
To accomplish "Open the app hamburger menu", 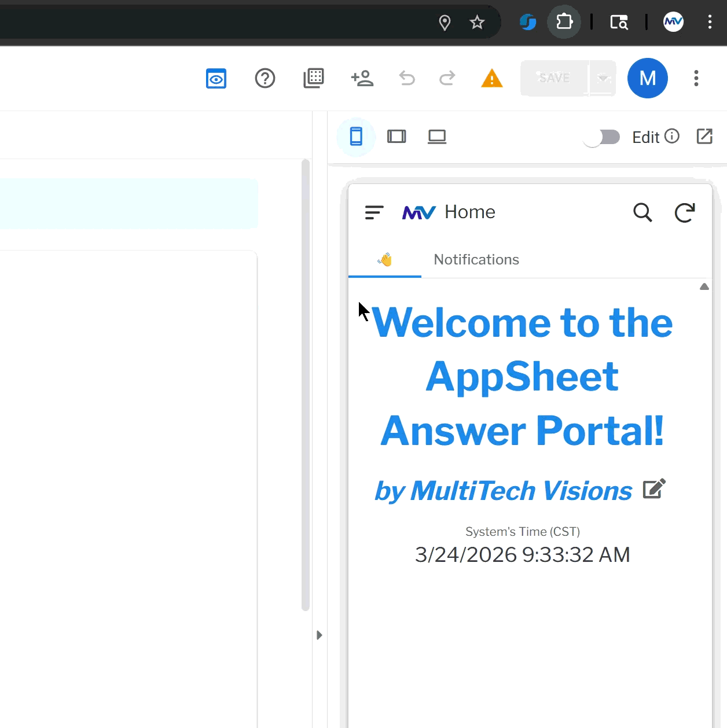I will pos(374,212).
